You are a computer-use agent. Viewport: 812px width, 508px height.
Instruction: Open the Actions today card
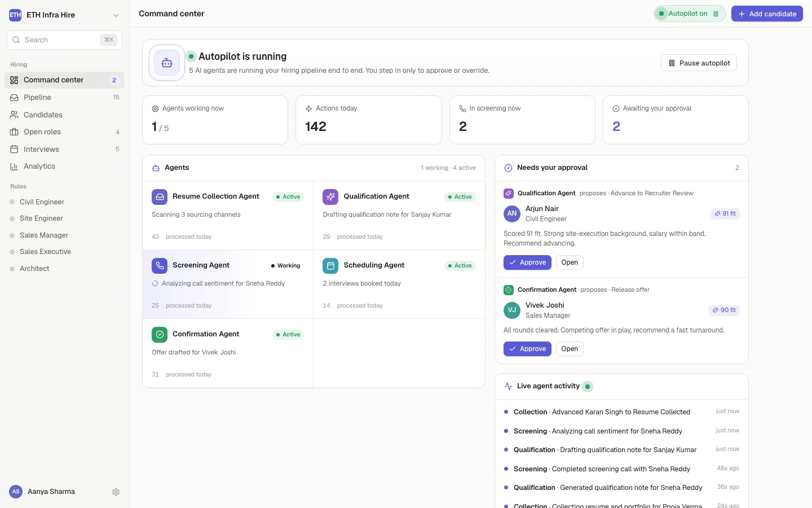click(x=369, y=120)
